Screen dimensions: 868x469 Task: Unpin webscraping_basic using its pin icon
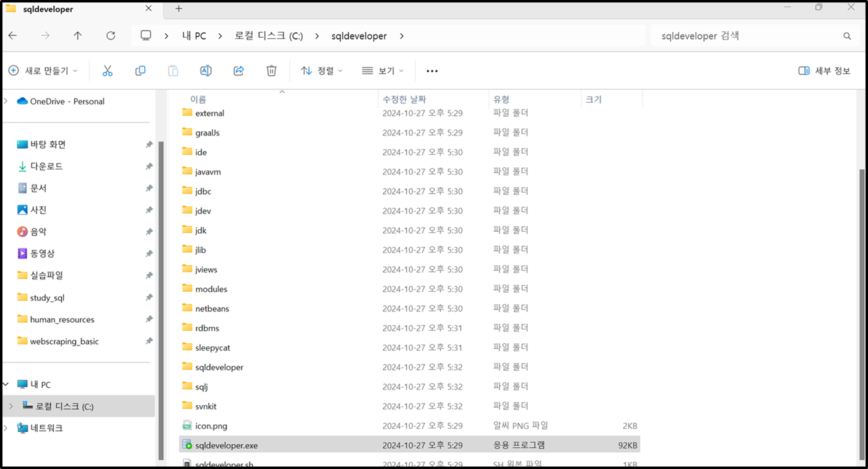point(149,341)
